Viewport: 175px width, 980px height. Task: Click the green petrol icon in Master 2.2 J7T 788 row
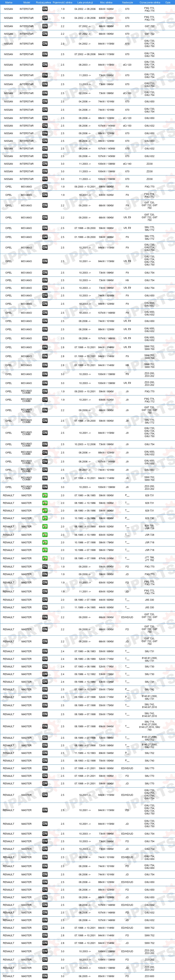[45, 559]
